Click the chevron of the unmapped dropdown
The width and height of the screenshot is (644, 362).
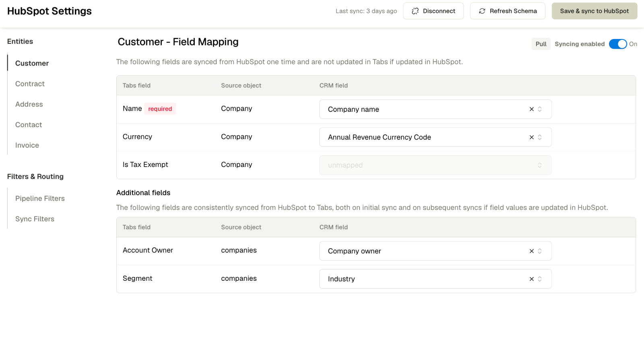click(540, 165)
